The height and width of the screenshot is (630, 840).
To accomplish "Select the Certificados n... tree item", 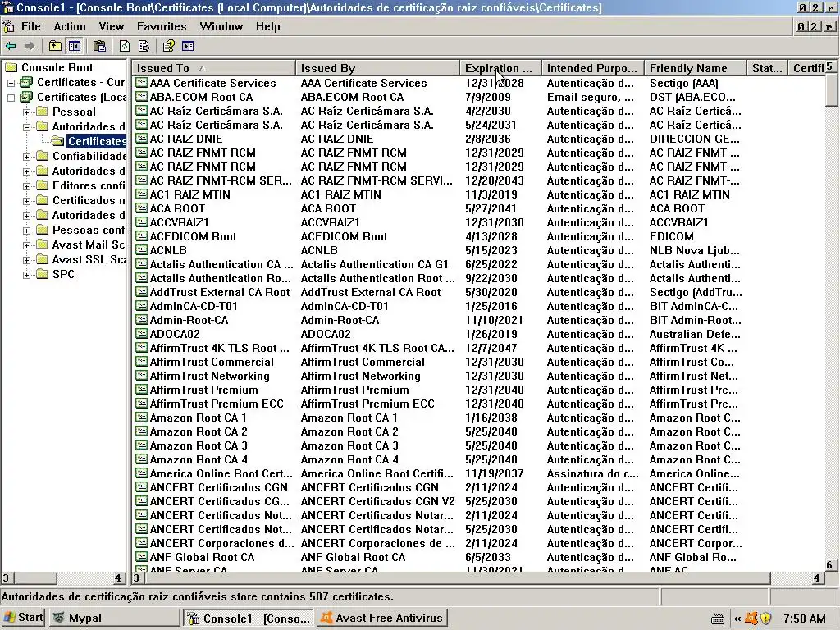I will pos(89,200).
